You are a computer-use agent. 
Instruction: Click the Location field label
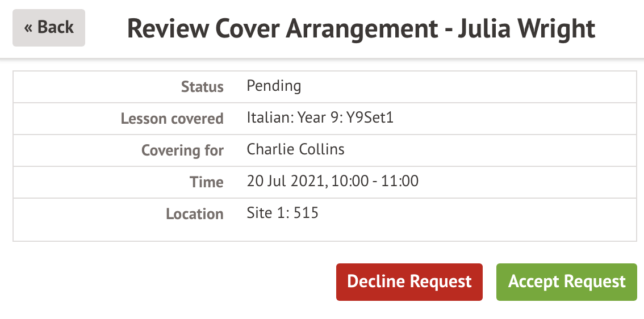coord(194,214)
